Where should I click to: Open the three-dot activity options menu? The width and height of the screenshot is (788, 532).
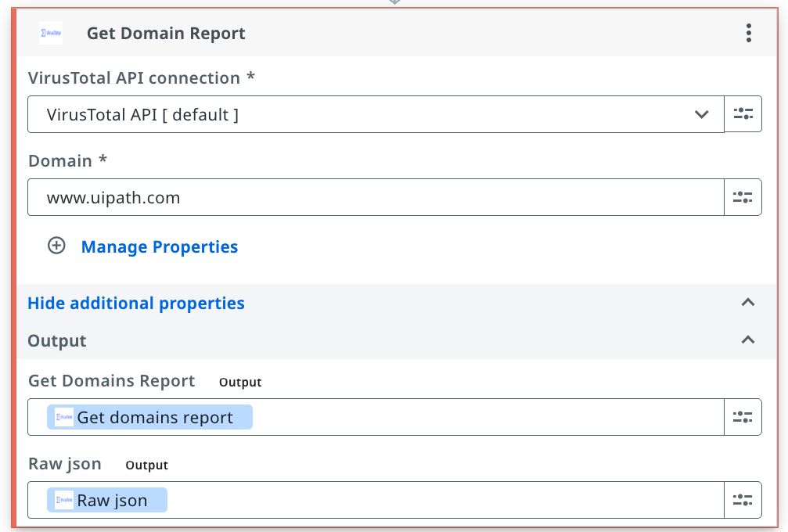coord(748,33)
